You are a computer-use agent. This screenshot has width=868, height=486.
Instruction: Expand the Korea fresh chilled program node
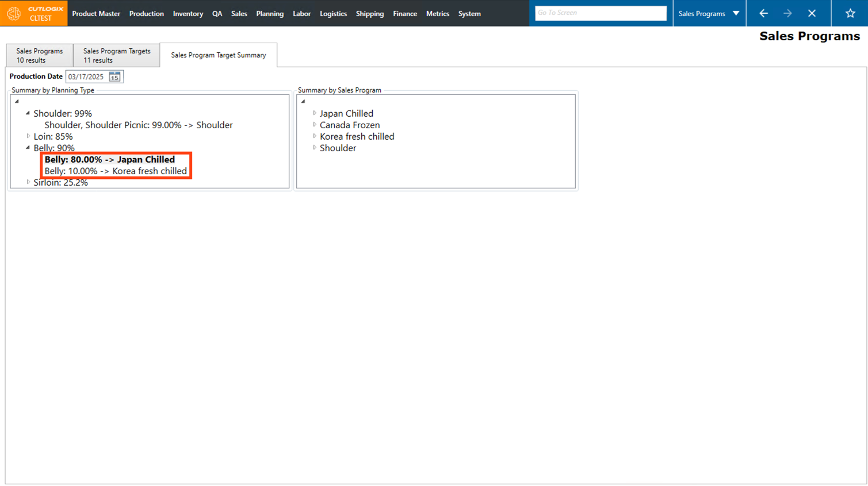coord(315,136)
